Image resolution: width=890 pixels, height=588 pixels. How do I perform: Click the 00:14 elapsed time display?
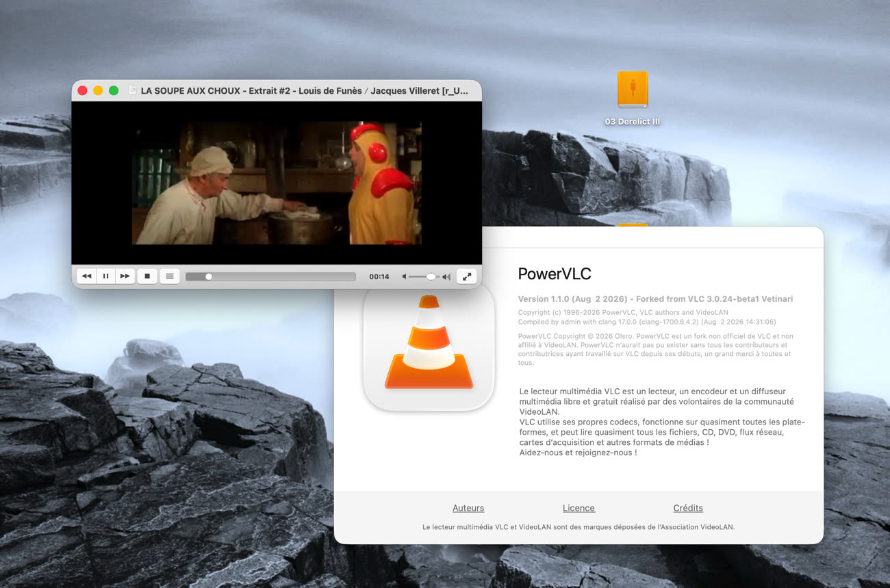(x=379, y=277)
